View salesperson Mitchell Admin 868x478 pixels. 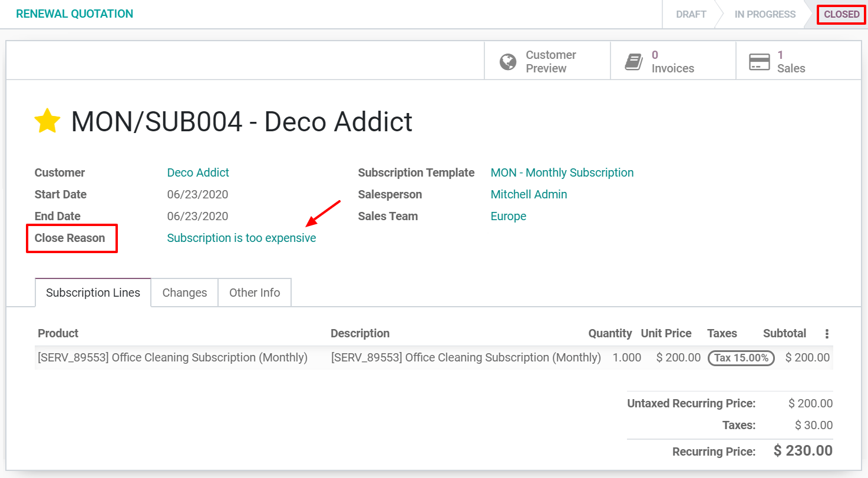(x=528, y=194)
